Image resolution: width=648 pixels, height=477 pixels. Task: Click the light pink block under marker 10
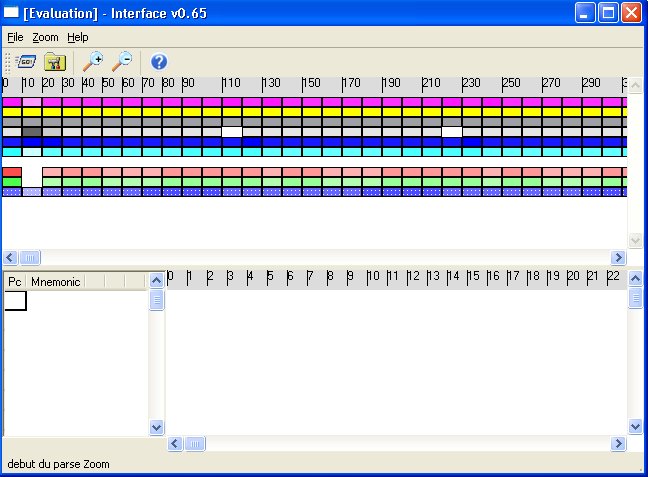[32, 102]
